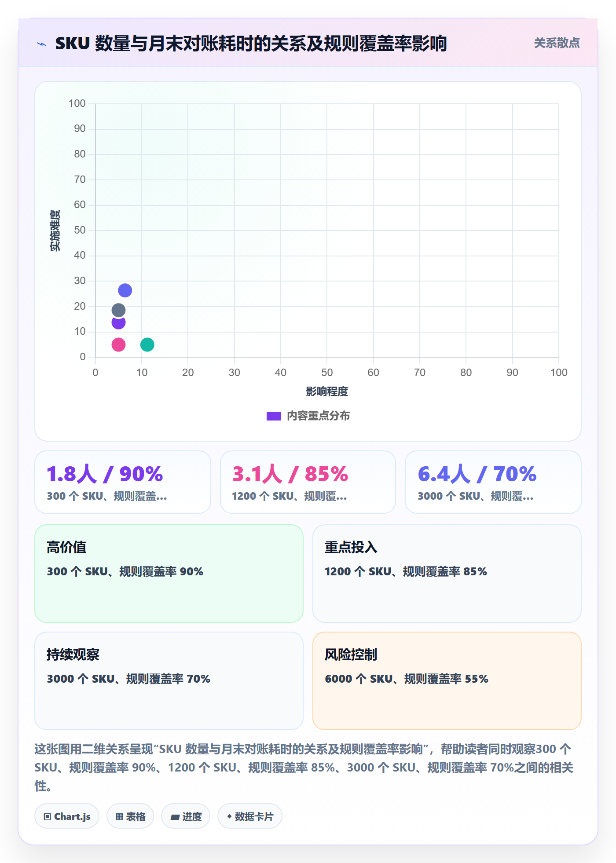This screenshot has width=616, height=863.
Task: Click the 3000 个 SKU、规则覆盖率 70% card text
Action: (x=128, y=679)
